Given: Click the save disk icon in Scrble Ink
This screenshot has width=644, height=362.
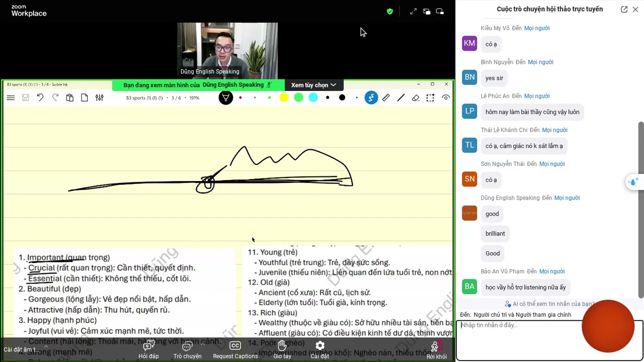Looking at the screenshot, I should tap(25, 98).
